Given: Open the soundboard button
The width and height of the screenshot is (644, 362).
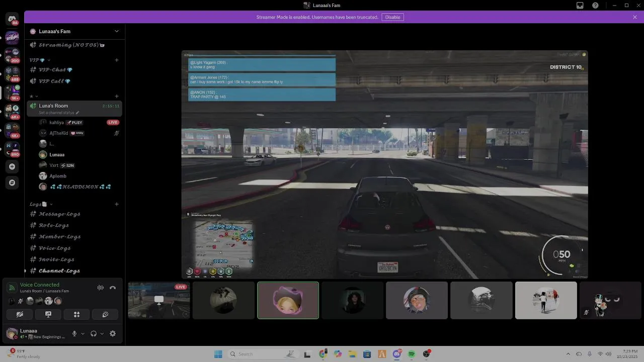Looking at the screenshot, I should click(105, 314).
